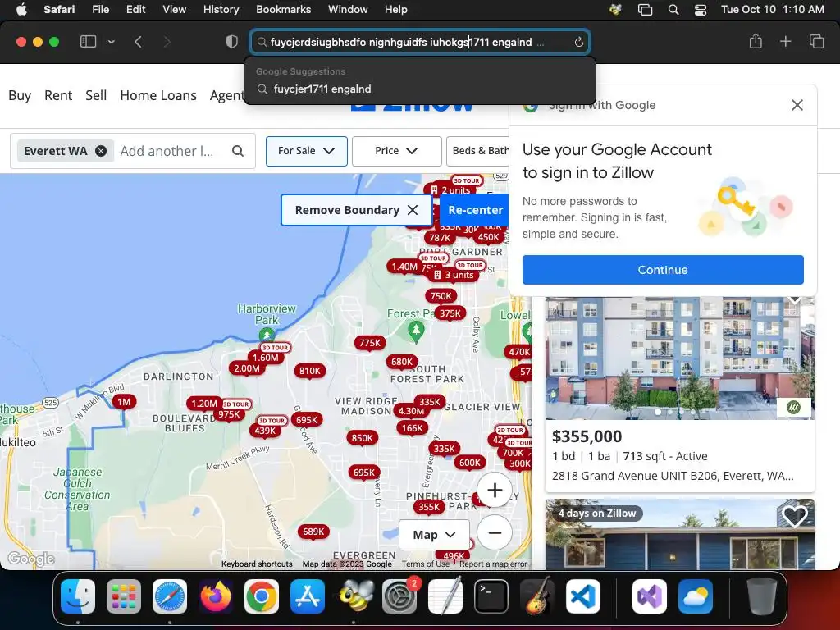The width and height of the screenshot is (840, 630).
Task: Open the Stage Manager menu bar icon
Action: 645,10
